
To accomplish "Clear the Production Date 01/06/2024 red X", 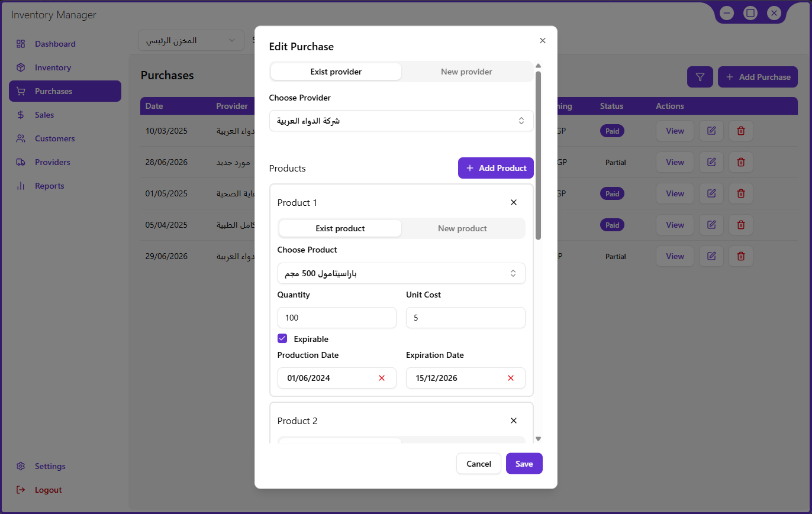I will pos(382,378).
